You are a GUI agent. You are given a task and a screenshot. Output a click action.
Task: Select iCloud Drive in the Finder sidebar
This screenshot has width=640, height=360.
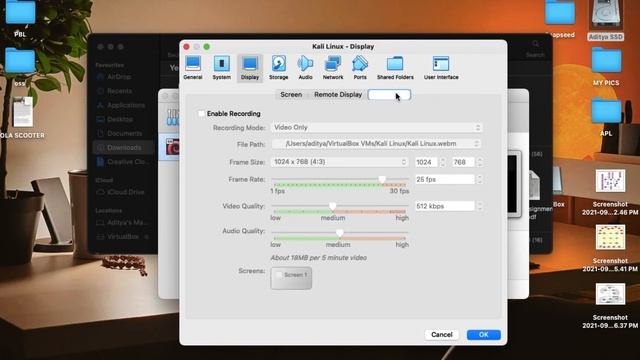(x=125, y=192)
